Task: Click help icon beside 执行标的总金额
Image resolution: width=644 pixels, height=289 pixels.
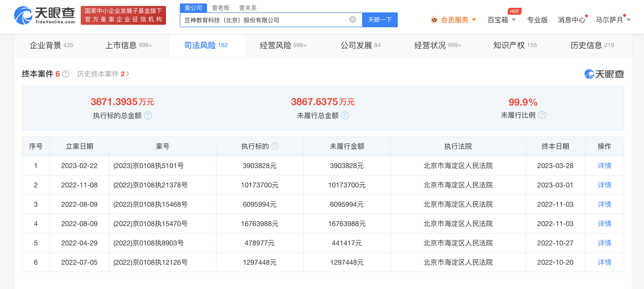Action: (x=148, y=116)
